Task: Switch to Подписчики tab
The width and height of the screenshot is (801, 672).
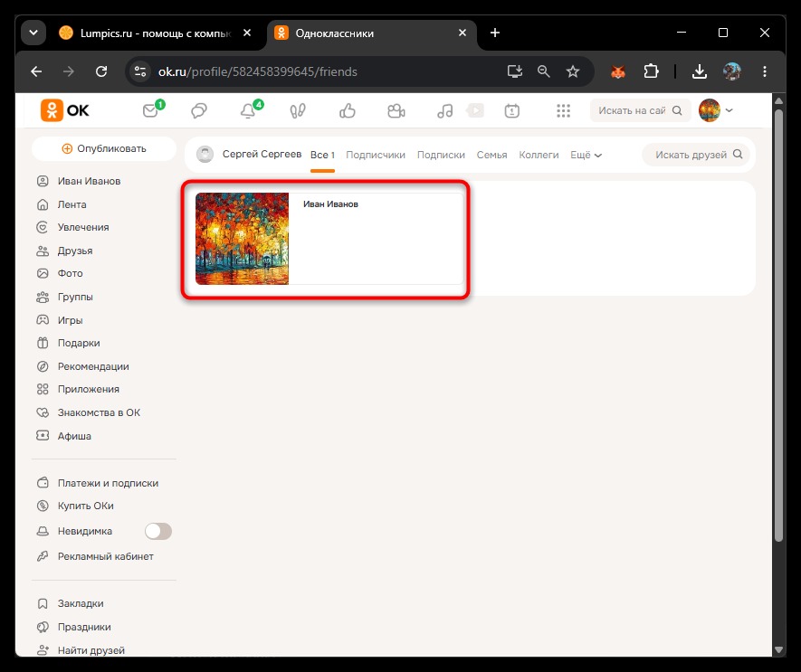Action: coord(376,155)
